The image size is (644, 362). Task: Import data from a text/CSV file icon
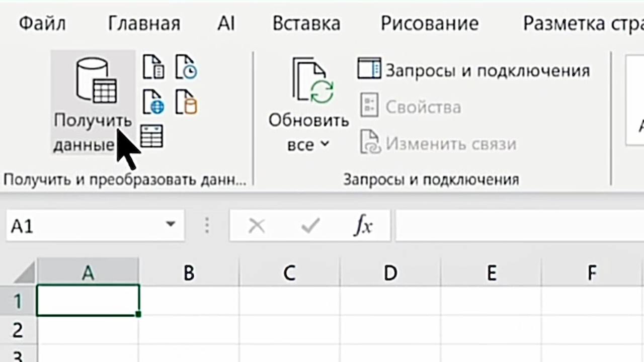coord(153,67)
